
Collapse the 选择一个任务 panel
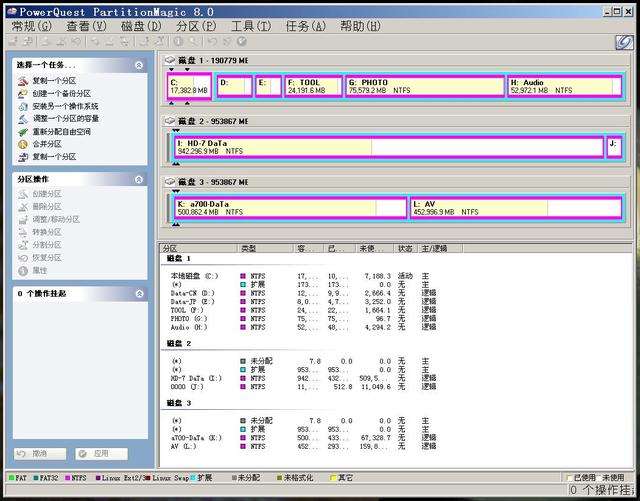(x=139, y=65)
